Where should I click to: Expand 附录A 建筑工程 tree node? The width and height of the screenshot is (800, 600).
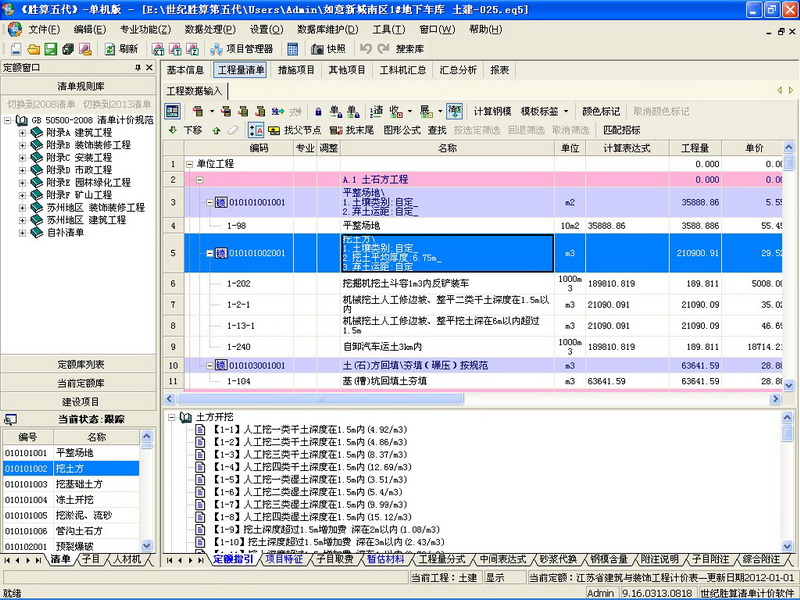tap(22, 133)
